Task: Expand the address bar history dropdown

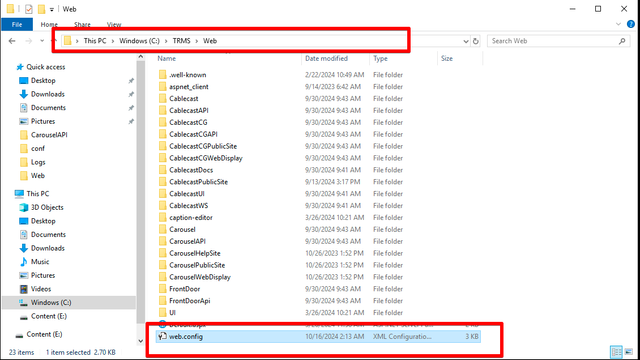Action: pos(466,41)
